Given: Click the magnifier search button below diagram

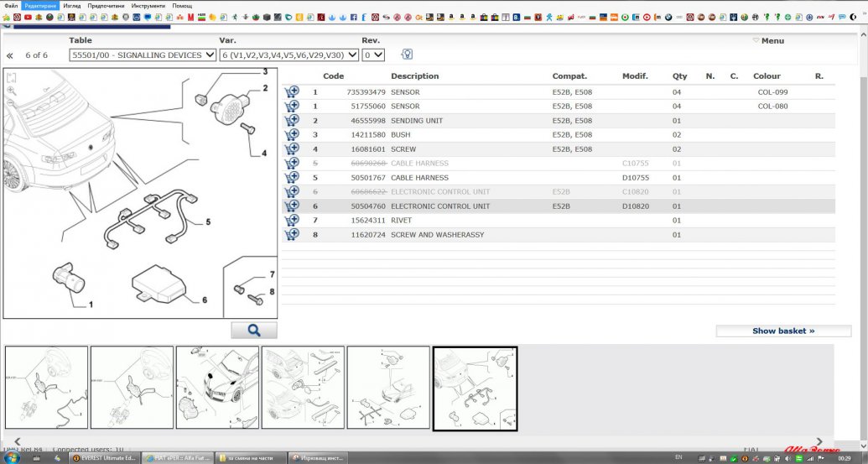Looking at the screenshot, I should coord(253,331).
